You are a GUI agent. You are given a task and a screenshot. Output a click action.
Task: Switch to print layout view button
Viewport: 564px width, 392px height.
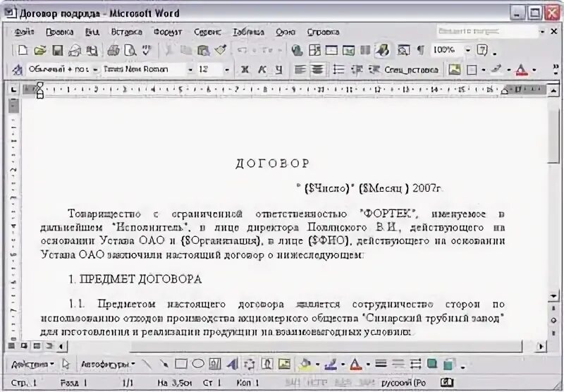pos(37,346)
